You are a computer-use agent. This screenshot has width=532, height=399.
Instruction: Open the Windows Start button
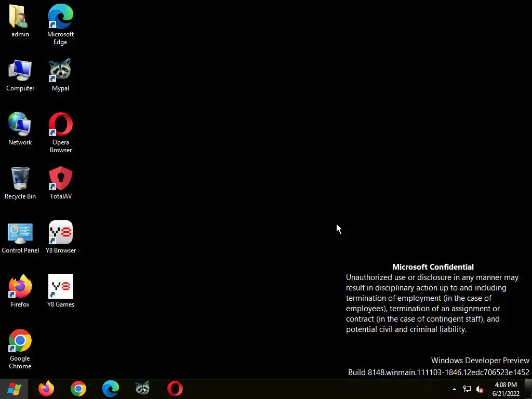click(x=14, y=389)
